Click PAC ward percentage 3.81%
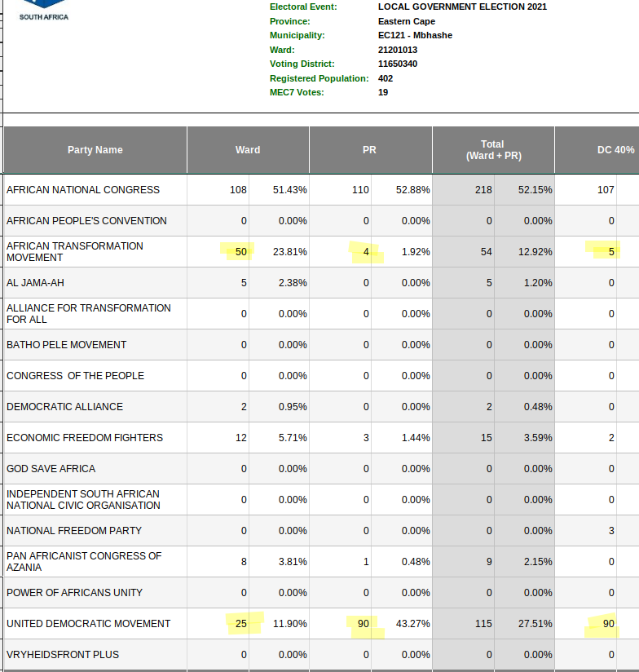This screenshot has width=639, height=672. point(293,561)
